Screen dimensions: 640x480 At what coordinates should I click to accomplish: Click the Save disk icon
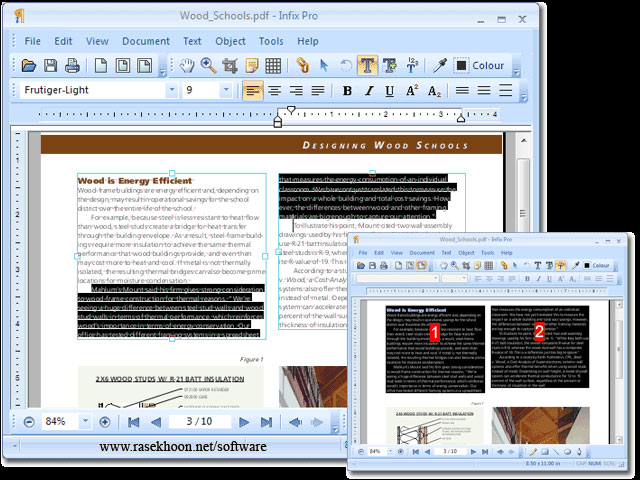coord(50,66)
